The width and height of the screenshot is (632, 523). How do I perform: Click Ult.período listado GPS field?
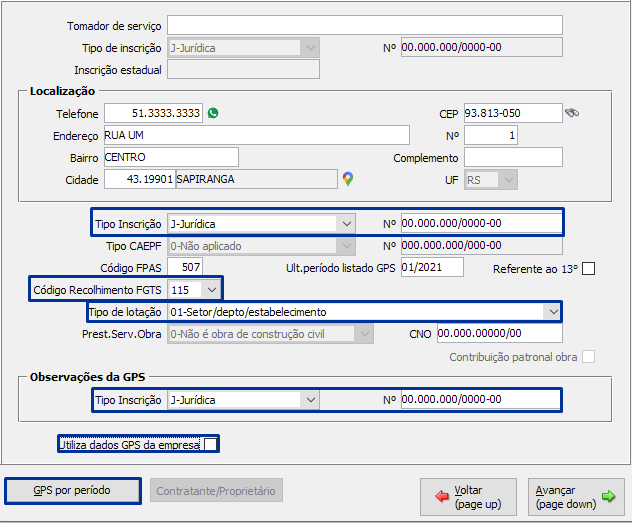(432, 267)
